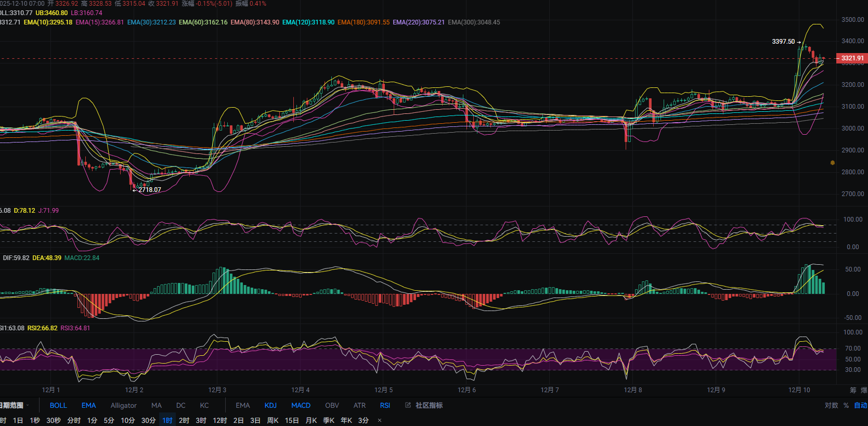Click the red 3321.91 current price label
The height and width of the screenshot is (426, 868).
tap(852, 58)
